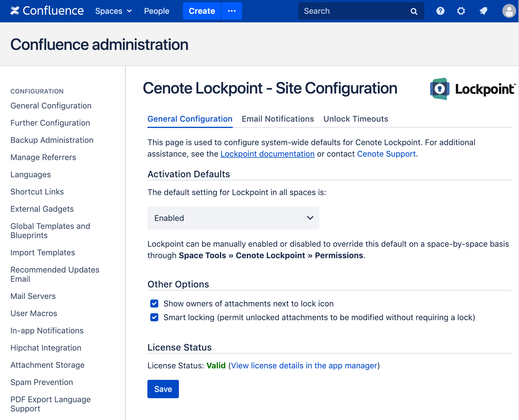Image resolution: width=519 pixels, height=420 pixels.
Task: Go to Mail Servers in sidebar
Action: point(33,296)
